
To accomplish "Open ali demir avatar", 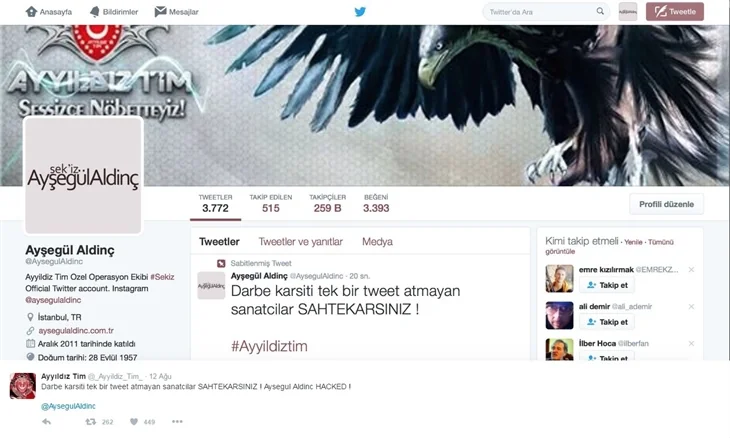I will (559, 315).
